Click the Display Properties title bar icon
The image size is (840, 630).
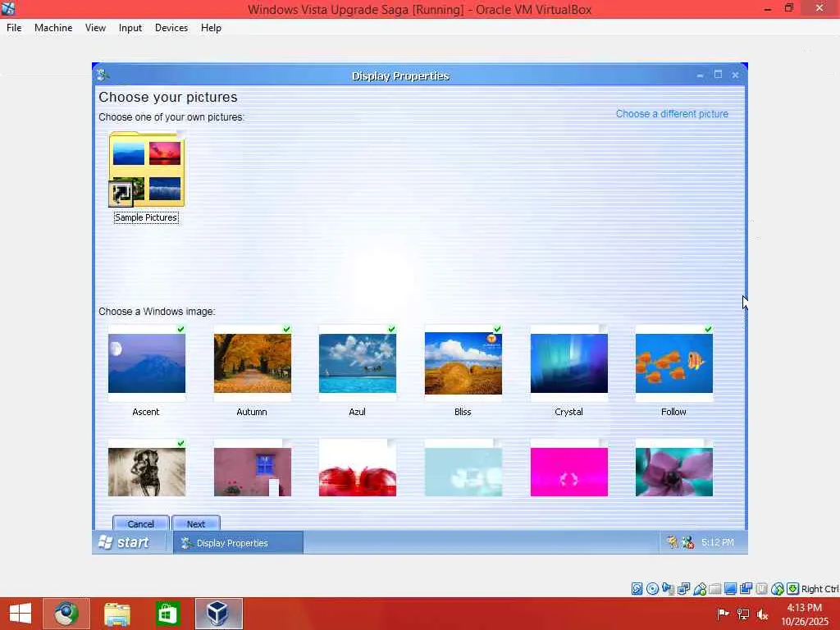pyautogui.click(x=103, y=75)
